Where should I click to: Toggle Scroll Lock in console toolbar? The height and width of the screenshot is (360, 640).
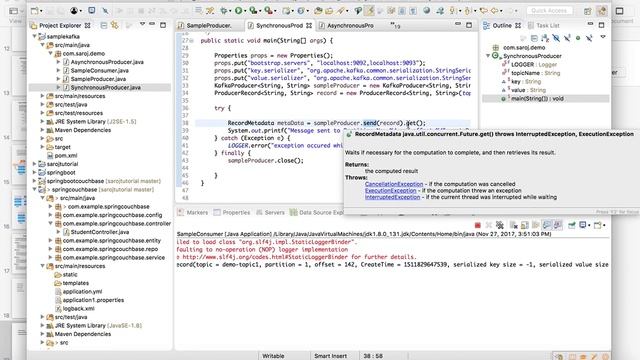524,225
